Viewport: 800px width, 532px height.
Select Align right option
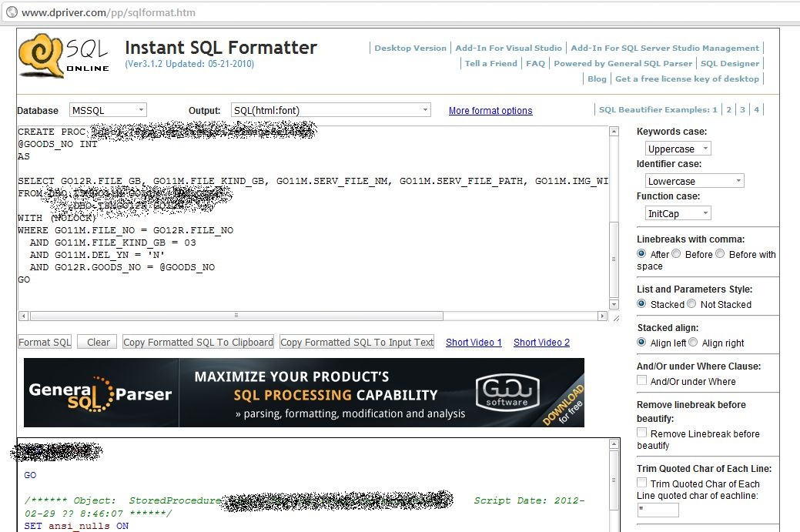point(693,343)
